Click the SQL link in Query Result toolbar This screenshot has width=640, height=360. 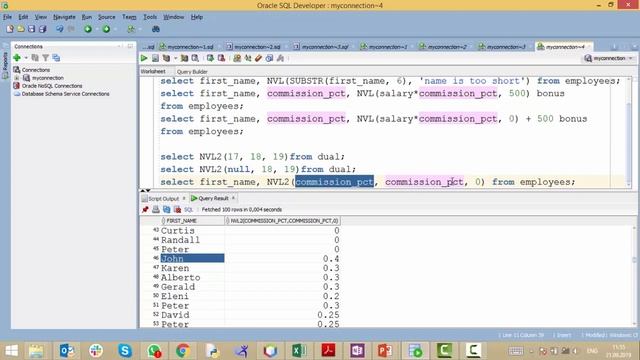coord(188,209)
